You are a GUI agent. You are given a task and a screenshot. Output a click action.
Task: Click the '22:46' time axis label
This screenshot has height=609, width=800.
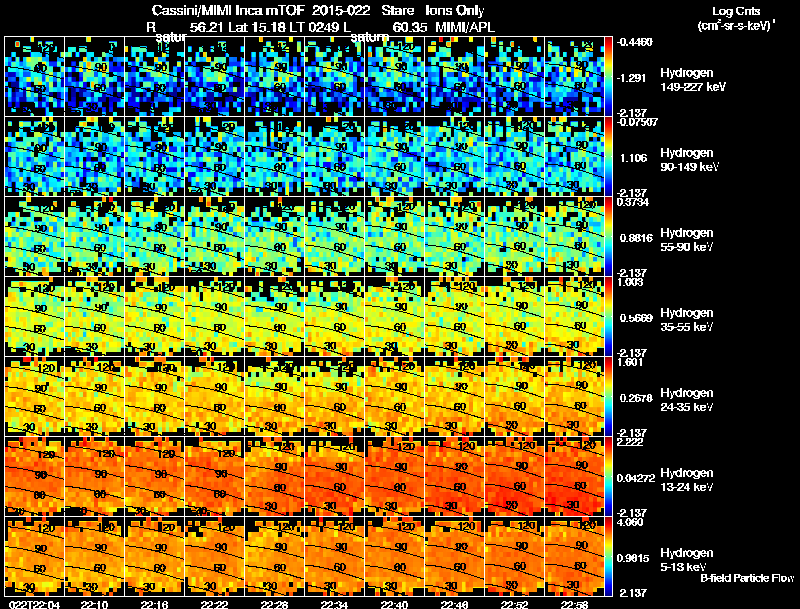click(x=455, y=604)
